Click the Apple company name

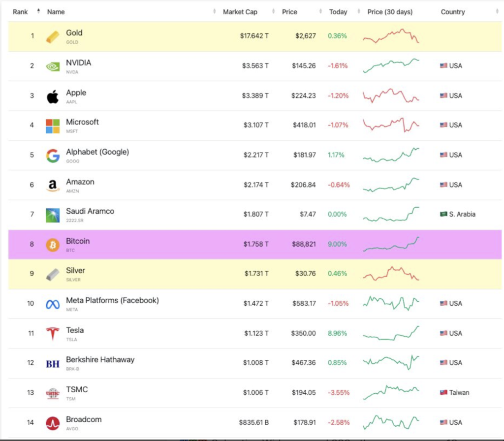[x=76, y=93]
